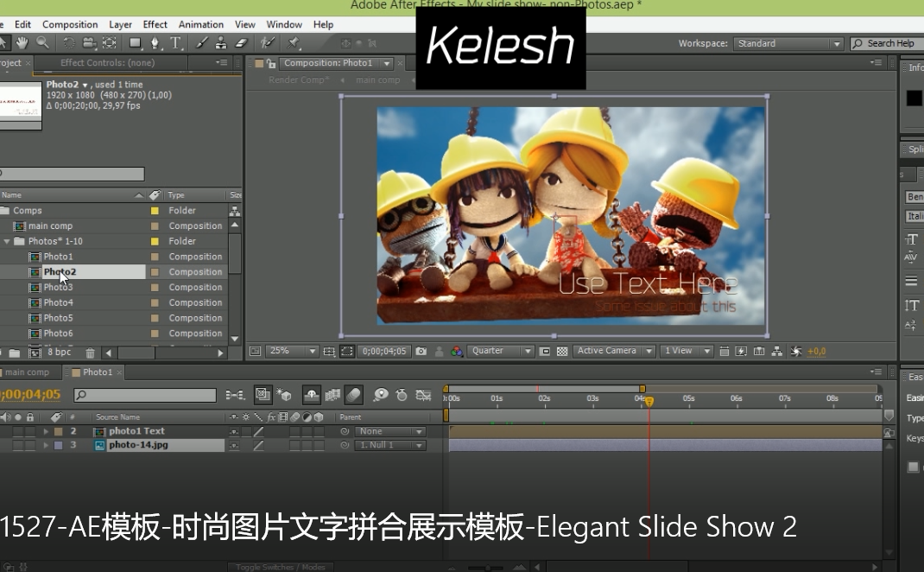This screenshot has width=924, height=572.
Task: Toggle Mask and Shape Path Visibility
Action: 347,351
